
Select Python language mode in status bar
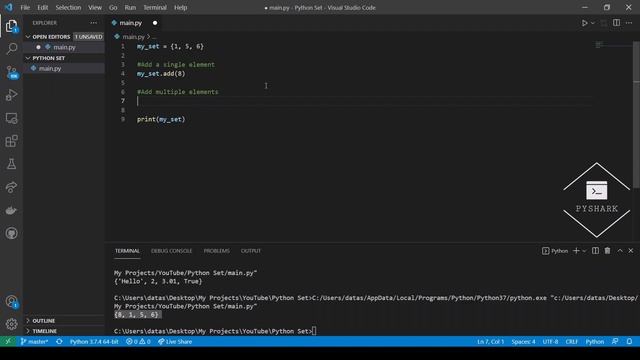(x=595, y=341)
